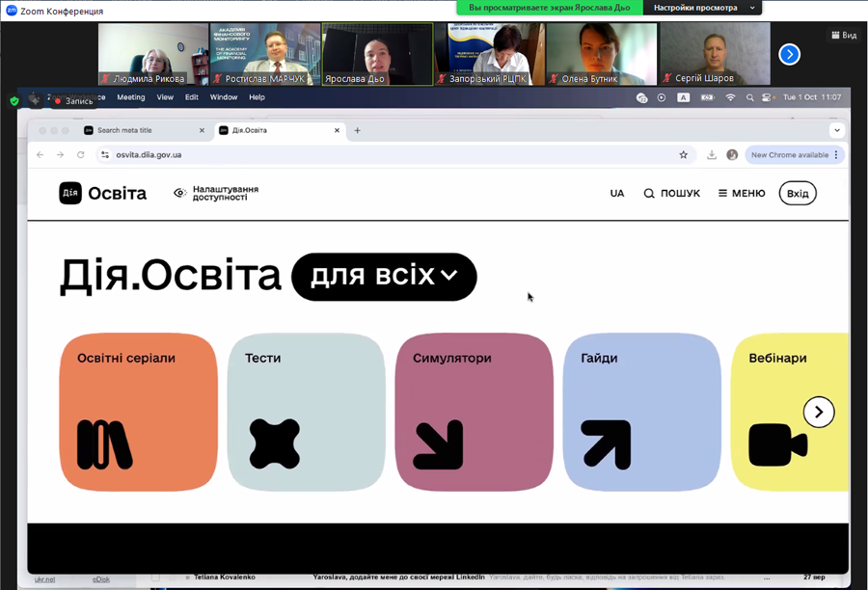Click the Zoom AI companion sparkle icon
Image resolution: width=868 pixels, height=590 pixels.
[35, 100]
